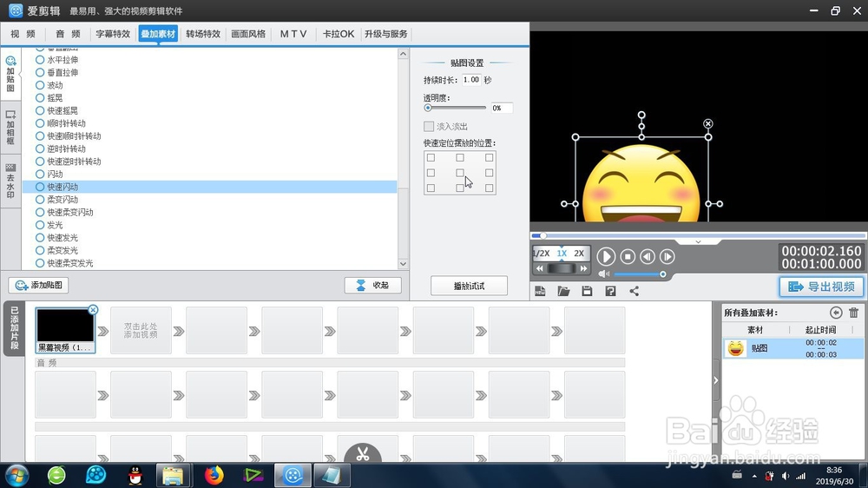Viewport: 868px width, 488px height.
Task: Click the rewind double-arrow button
Action: point(540,268)
